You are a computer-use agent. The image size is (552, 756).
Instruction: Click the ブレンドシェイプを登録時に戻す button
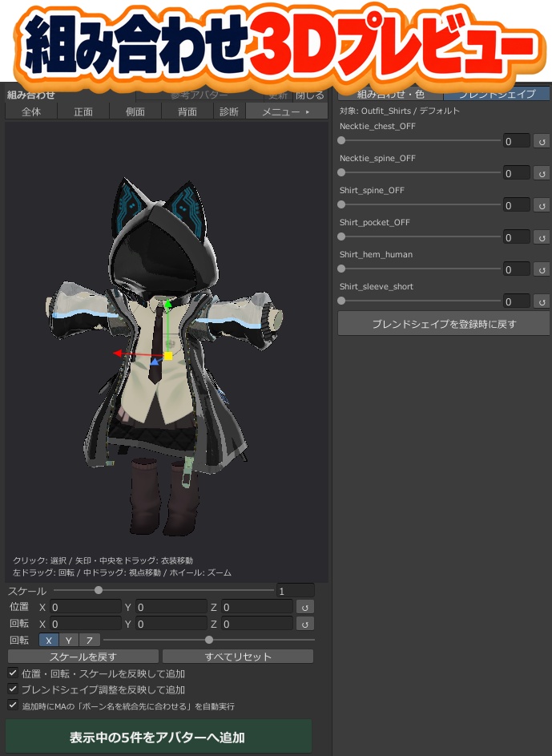pyautogui.click(x=444, y=324)
